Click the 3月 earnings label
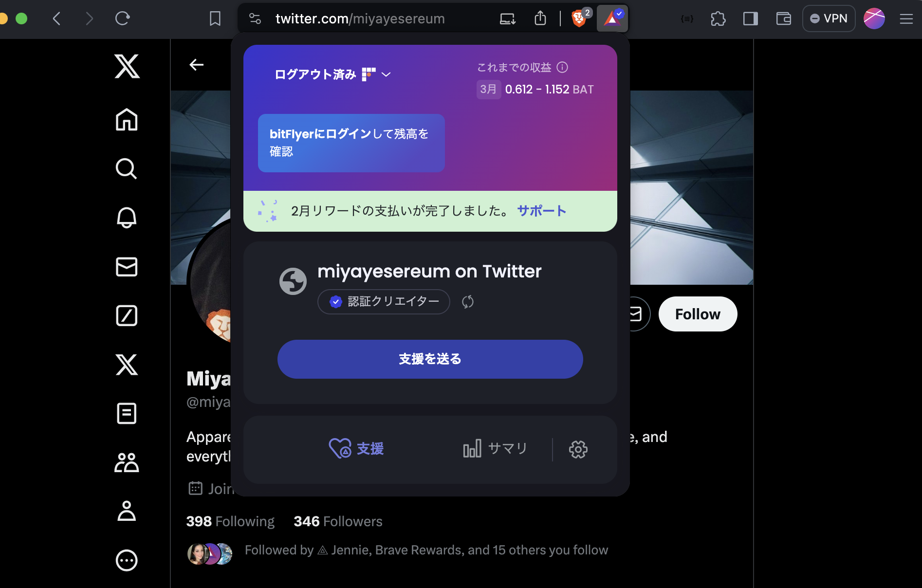The width and height of the screenshot is (922, 588). pyautogui.click(x=488, y=89)
